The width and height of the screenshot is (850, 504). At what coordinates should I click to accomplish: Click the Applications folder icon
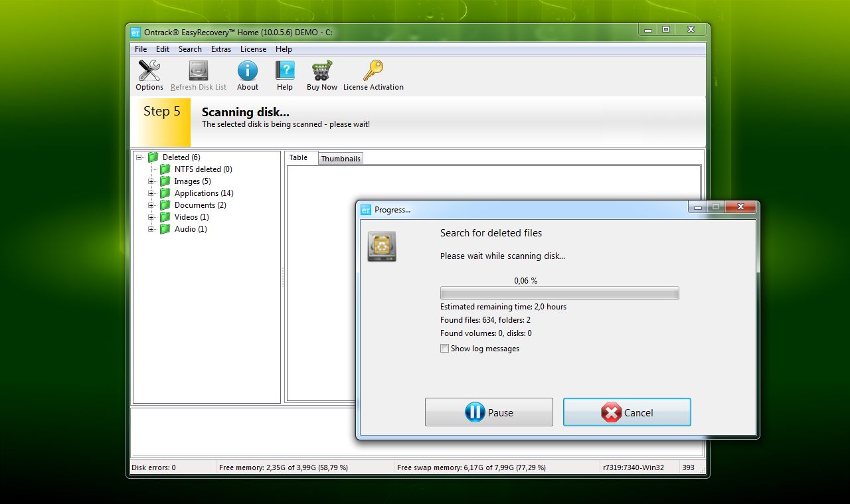click(x=165, y=193)
